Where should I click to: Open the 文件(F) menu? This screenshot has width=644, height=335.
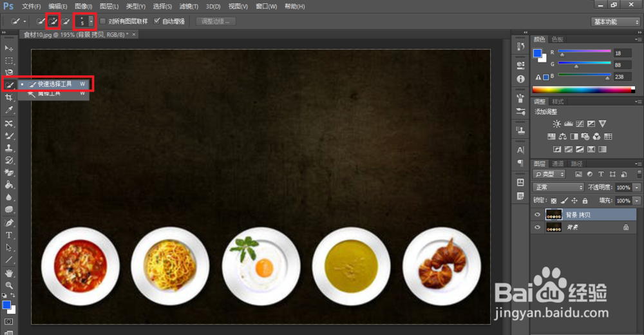(x=31, y=6)
